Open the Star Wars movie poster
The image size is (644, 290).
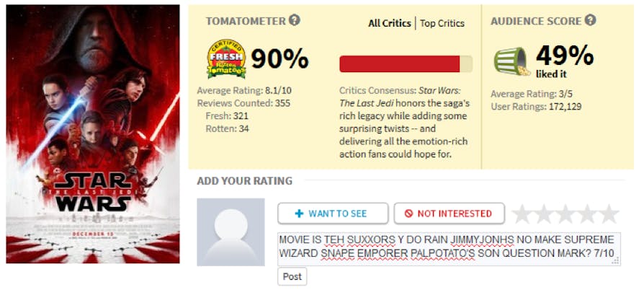(92, 134)
